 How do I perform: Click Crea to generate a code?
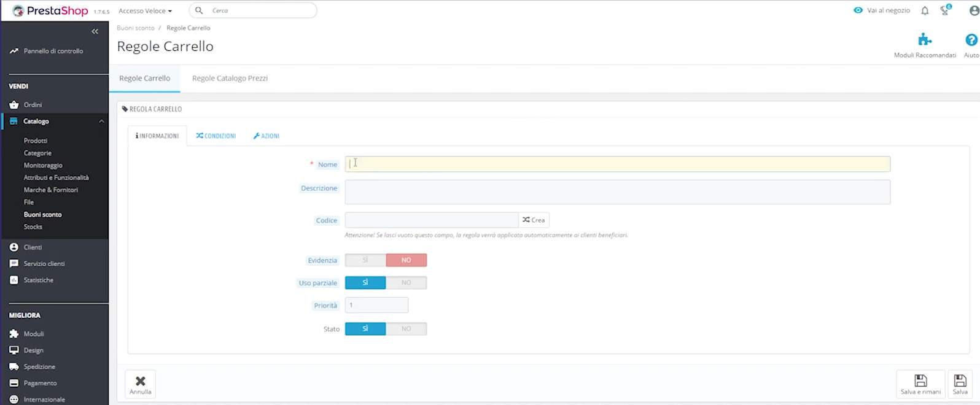click(x=534, y=220)
